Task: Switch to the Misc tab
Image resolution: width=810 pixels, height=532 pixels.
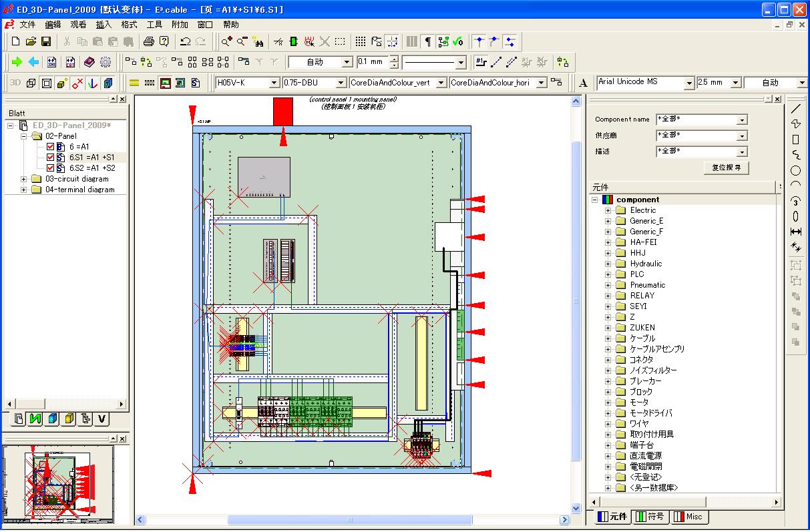Action: click(x=688, y=517)
